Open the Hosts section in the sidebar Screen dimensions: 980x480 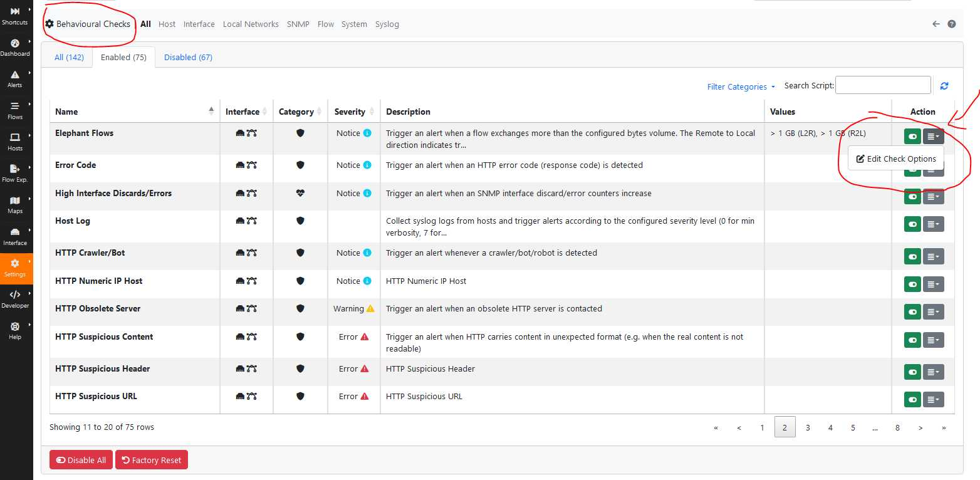click(16, 141)
